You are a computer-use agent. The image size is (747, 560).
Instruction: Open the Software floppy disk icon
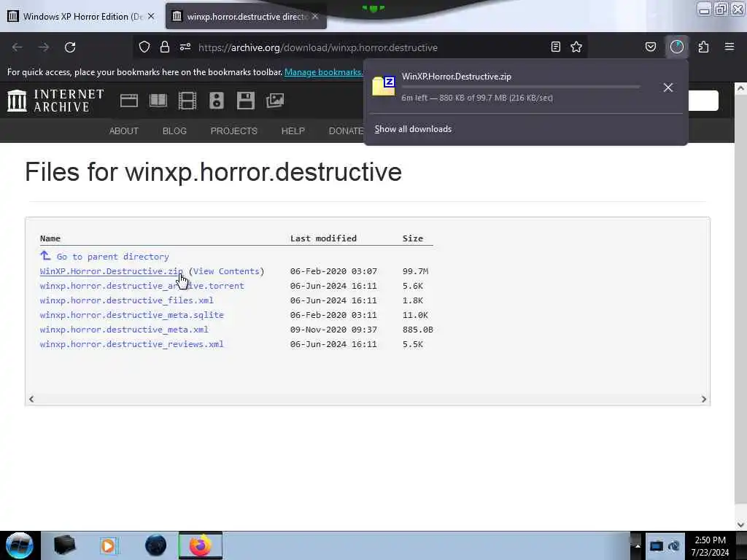(246, 101)
